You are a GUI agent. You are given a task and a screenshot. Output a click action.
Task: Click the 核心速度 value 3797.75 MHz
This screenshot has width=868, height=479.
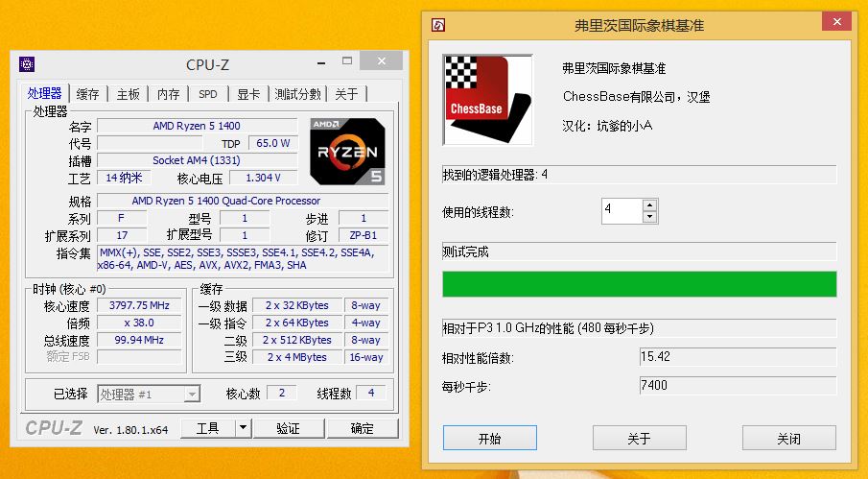click(x=139, y=305)
